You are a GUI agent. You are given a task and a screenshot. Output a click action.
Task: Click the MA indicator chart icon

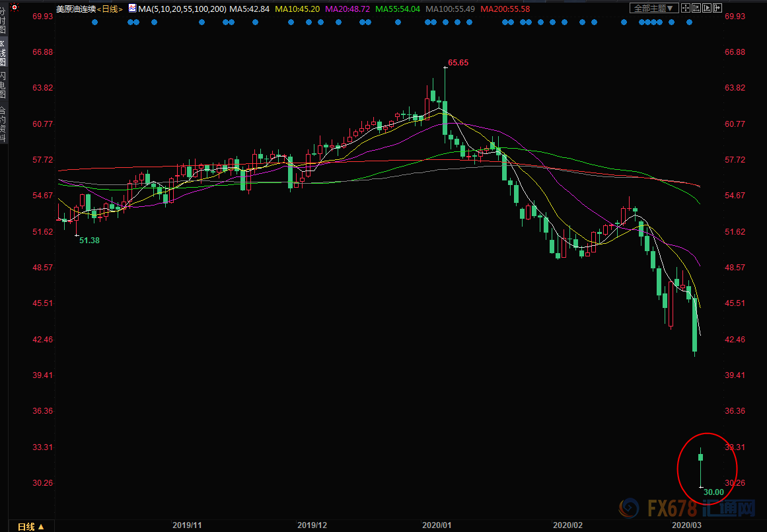click(x=131, y=9)
